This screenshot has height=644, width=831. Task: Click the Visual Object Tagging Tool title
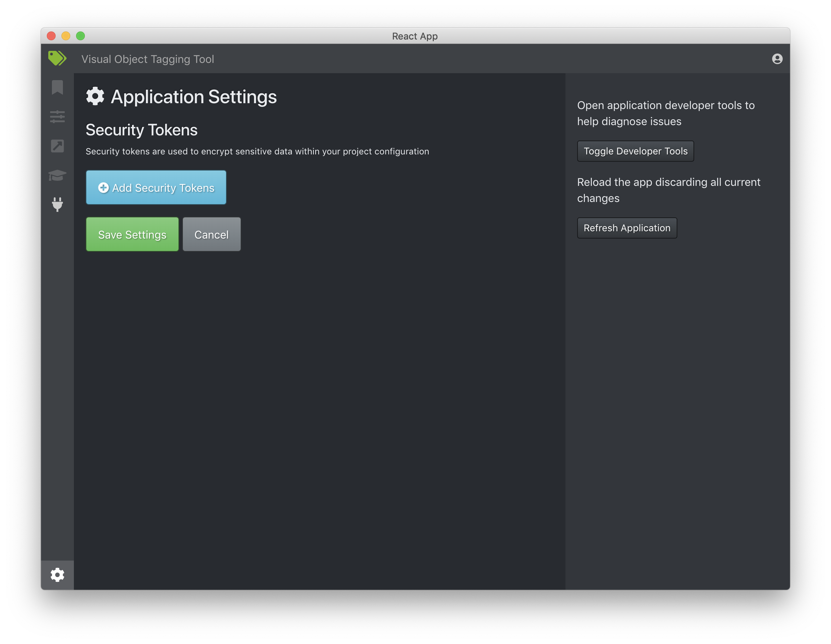pos(148,59)
